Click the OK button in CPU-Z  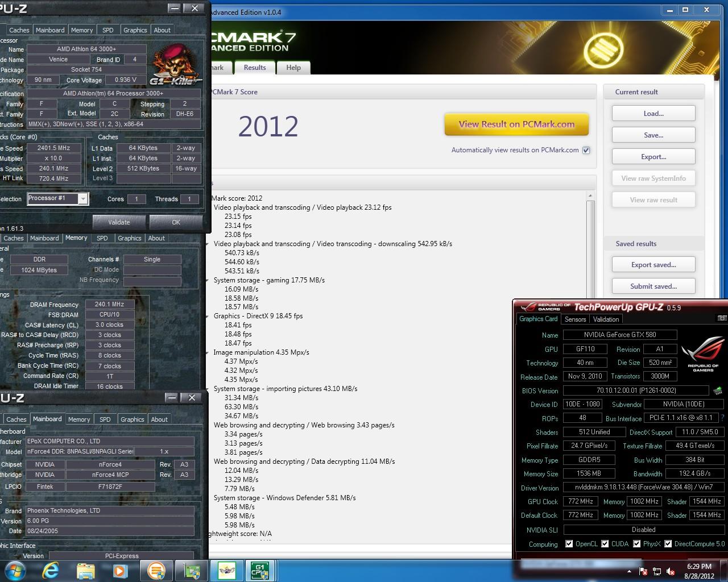click(x=176, y=222)
